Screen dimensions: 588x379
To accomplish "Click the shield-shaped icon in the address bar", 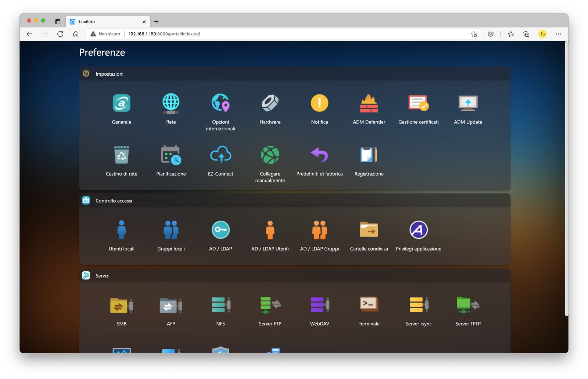I will 491,34.
